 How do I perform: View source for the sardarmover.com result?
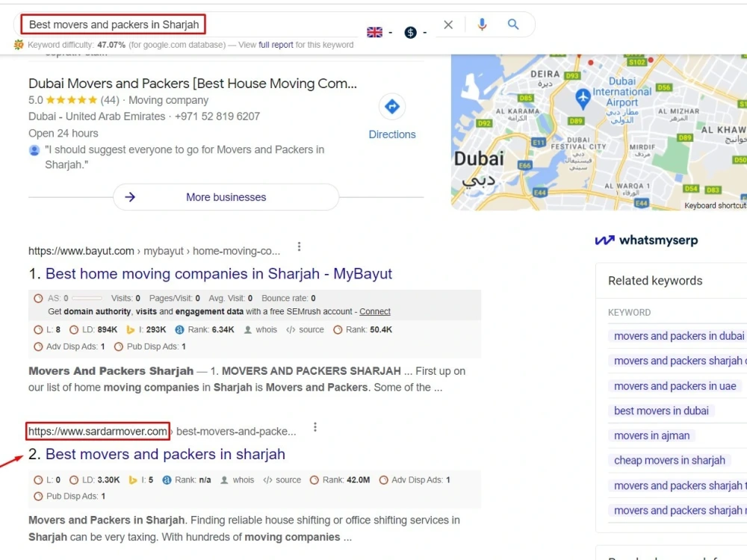click(x=282, y=480)
